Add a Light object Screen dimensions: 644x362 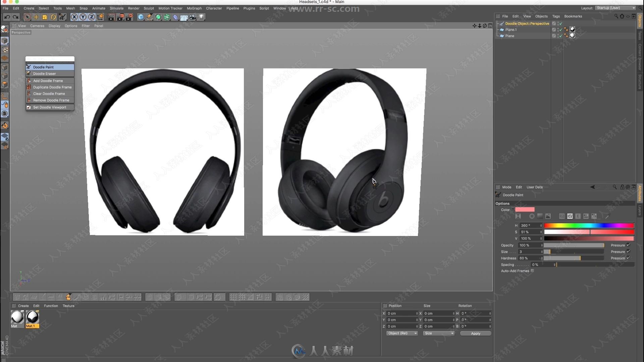coord(202,17)
